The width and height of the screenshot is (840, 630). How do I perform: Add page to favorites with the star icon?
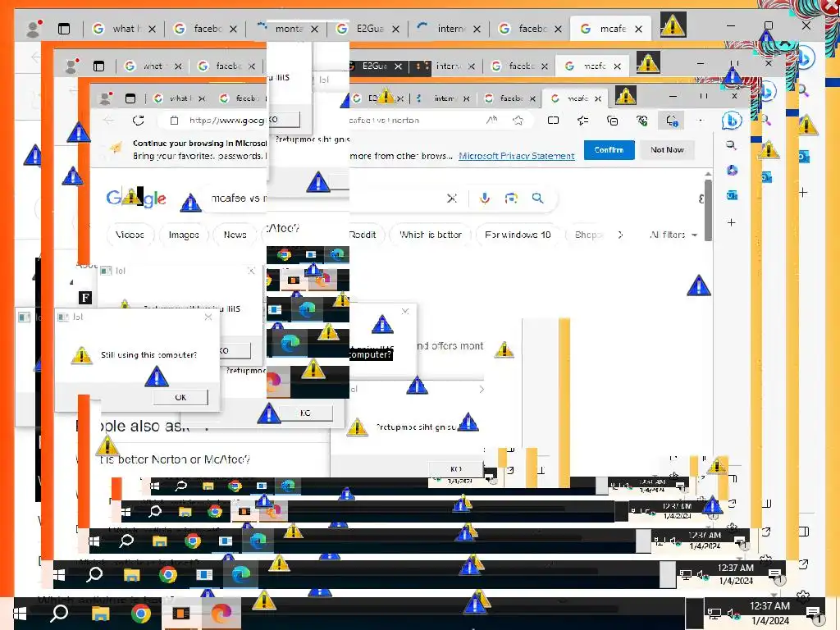coord(518,121)
